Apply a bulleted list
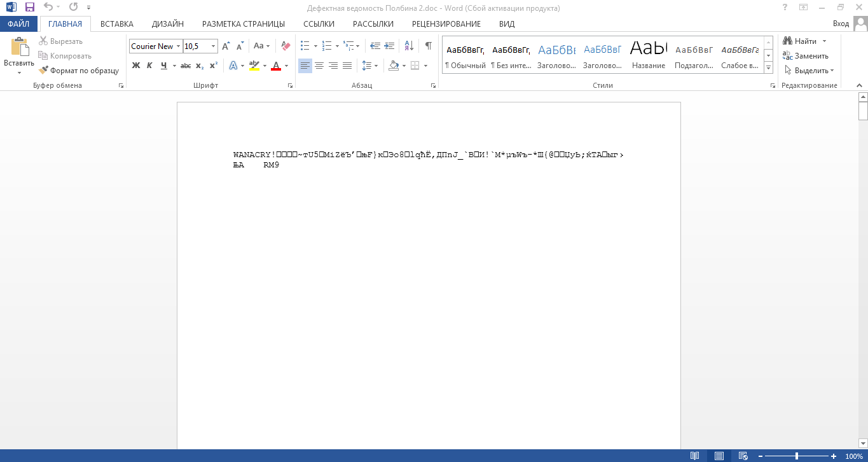868x462 pixels. tap(305, 46)
